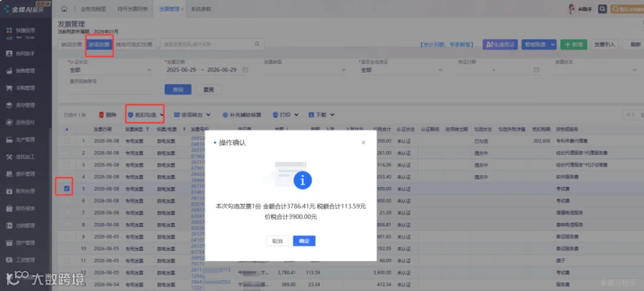
Task: Tick the checkbox of row 9
Action: (67, 237)
